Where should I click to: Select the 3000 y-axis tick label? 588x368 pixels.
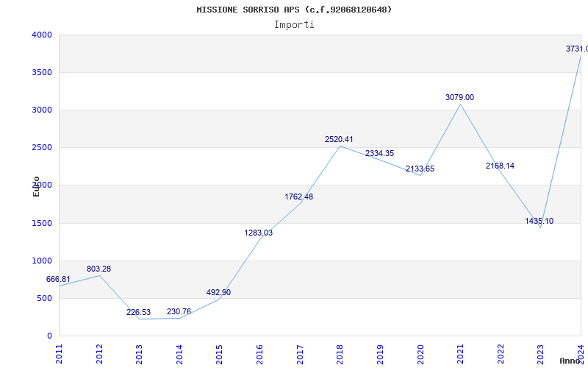(x=42, y=110)
